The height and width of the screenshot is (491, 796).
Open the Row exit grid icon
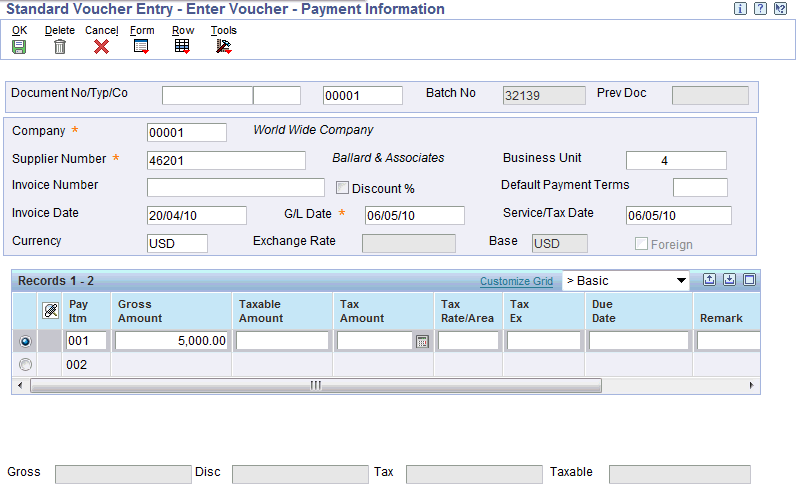(182, 46)
